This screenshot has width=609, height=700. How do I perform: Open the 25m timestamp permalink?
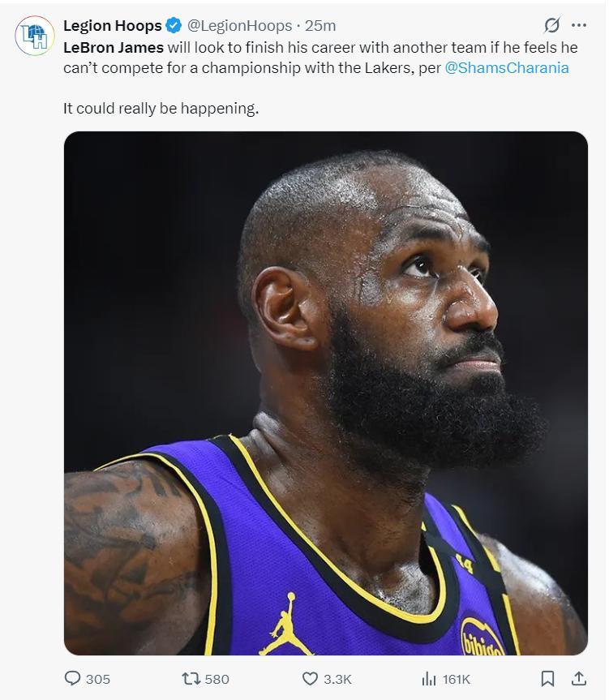pyautogui.click(x=320, y=26)
